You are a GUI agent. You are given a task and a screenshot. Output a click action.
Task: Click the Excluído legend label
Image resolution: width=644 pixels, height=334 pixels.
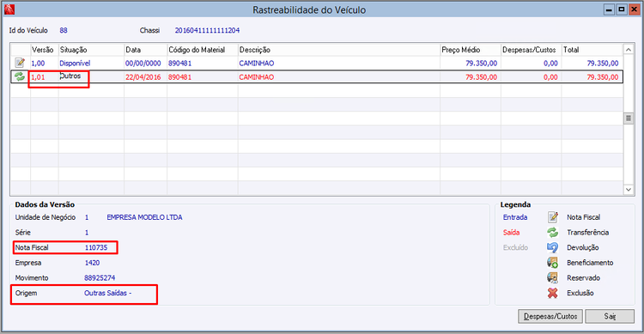coord(515,248)
